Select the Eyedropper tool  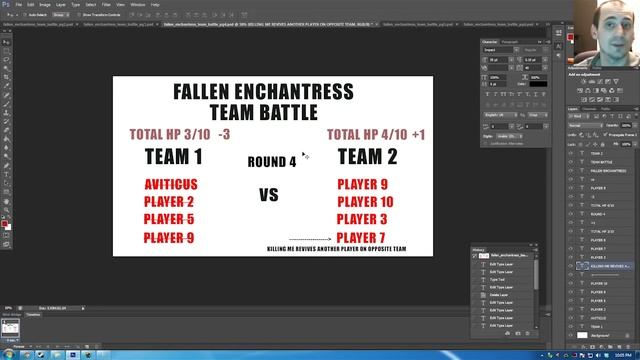6,86
